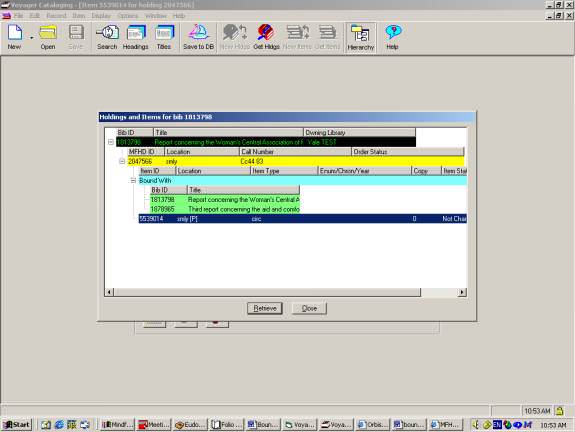575x432 pixels.
Task: Switch to the Eudo... taskbar window
Action: coord(189,425)
